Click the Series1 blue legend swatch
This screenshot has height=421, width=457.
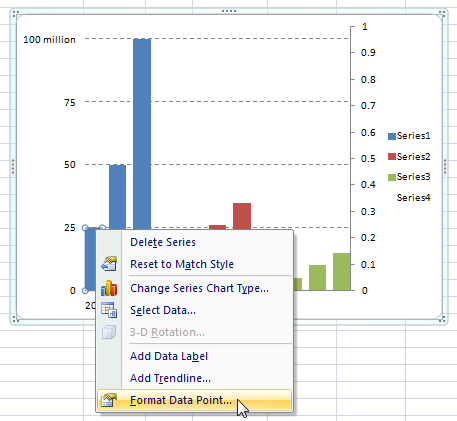[392, 136]
